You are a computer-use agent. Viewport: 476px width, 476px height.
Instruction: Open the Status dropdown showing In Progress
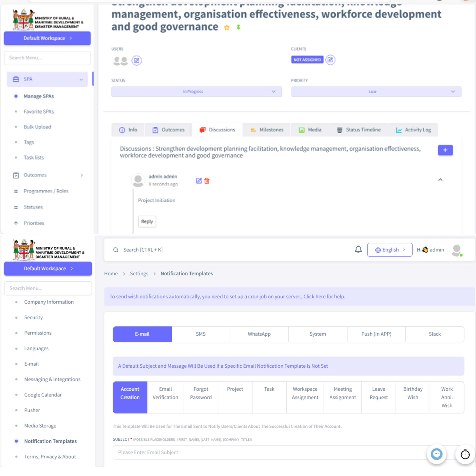196,91
